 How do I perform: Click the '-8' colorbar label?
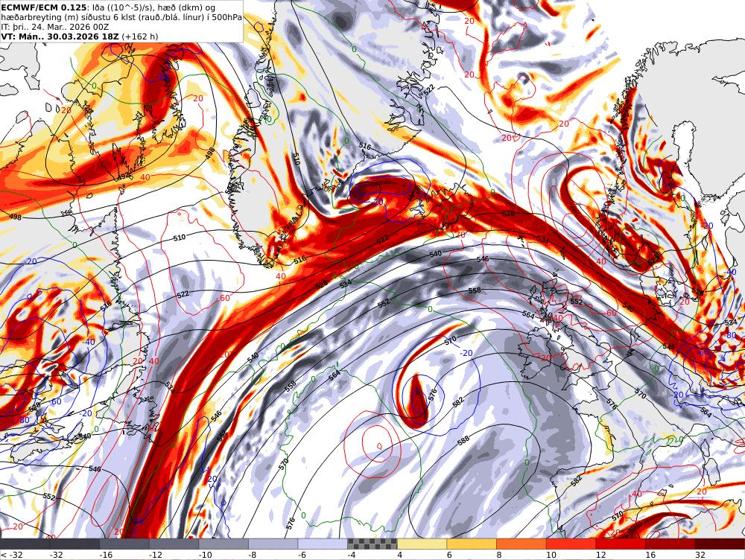[x=254, y=555]
